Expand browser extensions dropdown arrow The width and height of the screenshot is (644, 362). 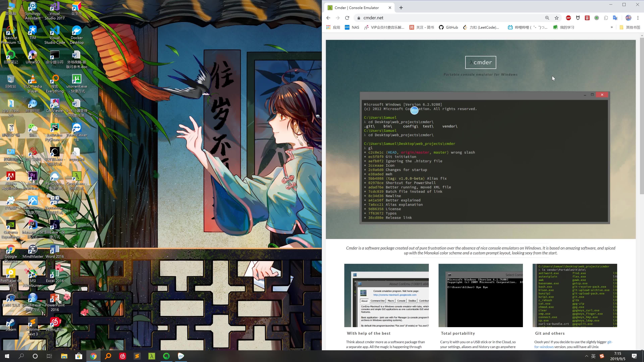coord(612,27)
